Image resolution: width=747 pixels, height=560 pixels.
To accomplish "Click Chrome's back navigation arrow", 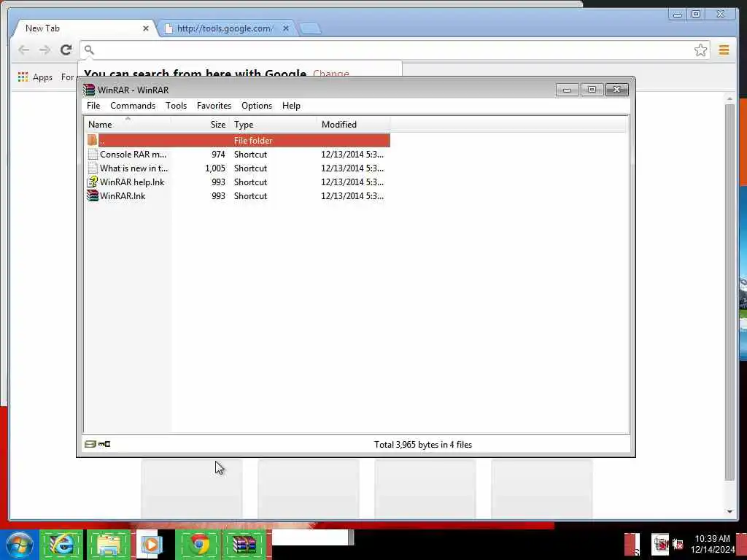I will pos(23,50).
